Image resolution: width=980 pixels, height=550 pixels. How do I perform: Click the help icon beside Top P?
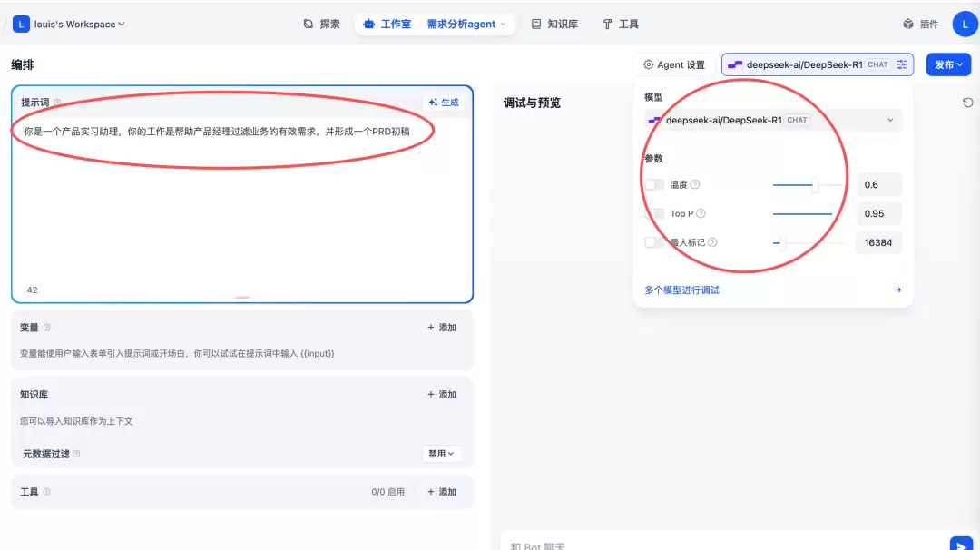pos(701,214)
